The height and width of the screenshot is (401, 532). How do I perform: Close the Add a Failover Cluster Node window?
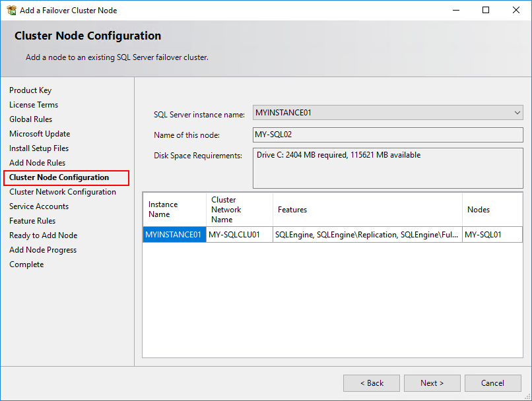pyautogui.click(x=516, y=10)
